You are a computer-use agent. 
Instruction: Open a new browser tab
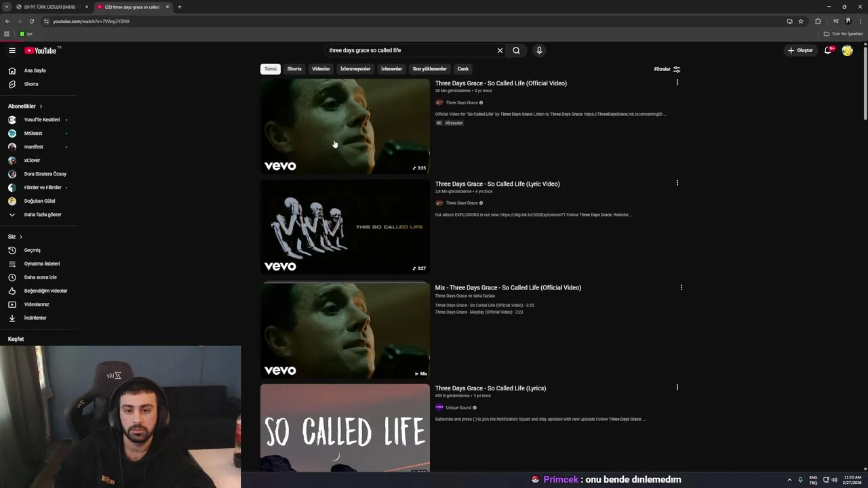179,7
